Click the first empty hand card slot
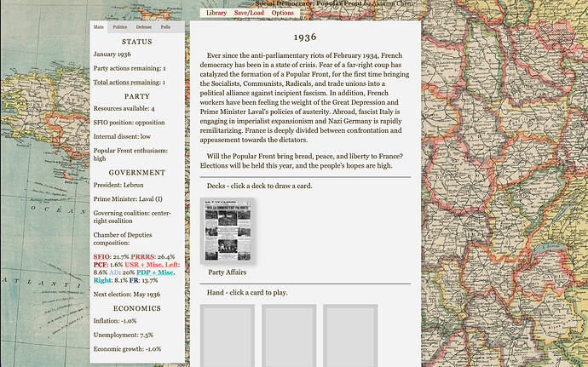The width and height of the screenshot is (588, 367). click(228, 335)
